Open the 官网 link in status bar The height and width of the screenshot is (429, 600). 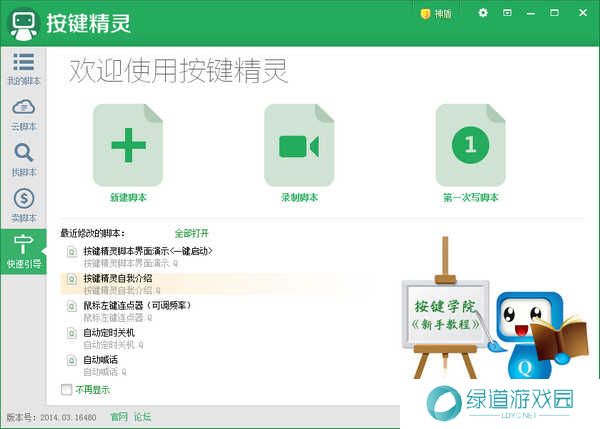119,416
